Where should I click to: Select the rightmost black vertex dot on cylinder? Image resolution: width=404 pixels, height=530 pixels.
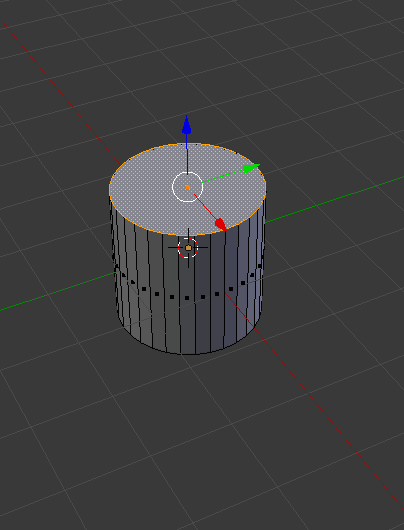pyautogui.click(x=260, y=266)
